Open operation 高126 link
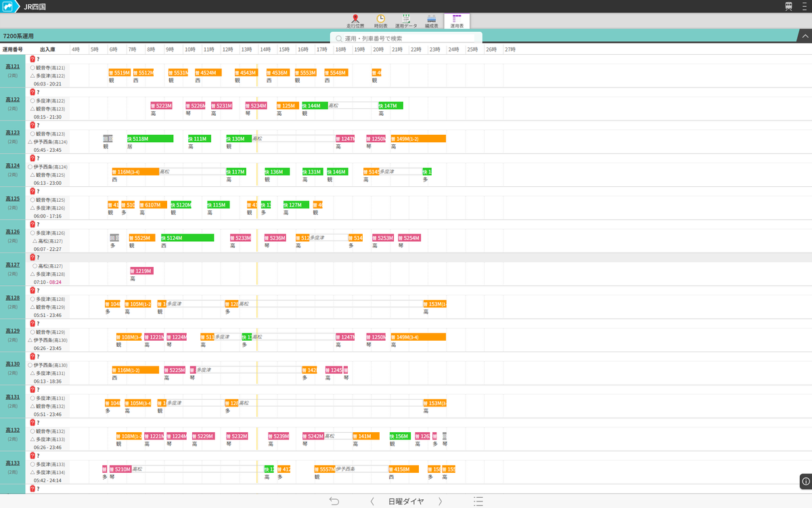This screenshot has width=812, height=508. point(13,232)
